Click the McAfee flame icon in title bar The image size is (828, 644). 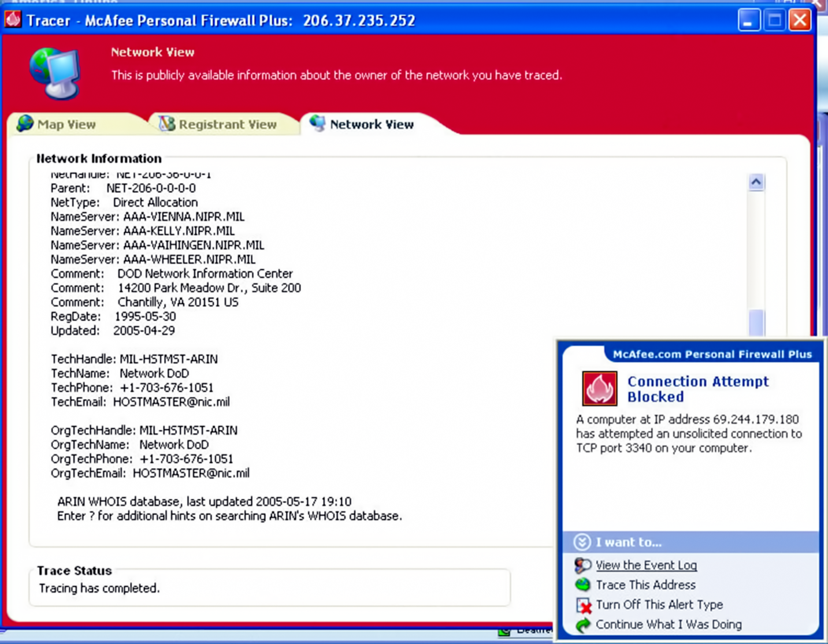pyautogui.click(x=13, y=20)
